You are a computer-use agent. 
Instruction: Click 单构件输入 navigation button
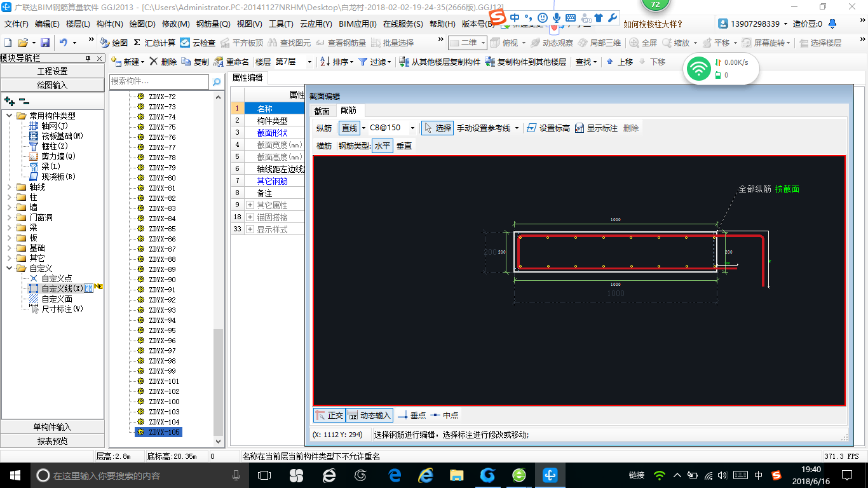(52, 427)
